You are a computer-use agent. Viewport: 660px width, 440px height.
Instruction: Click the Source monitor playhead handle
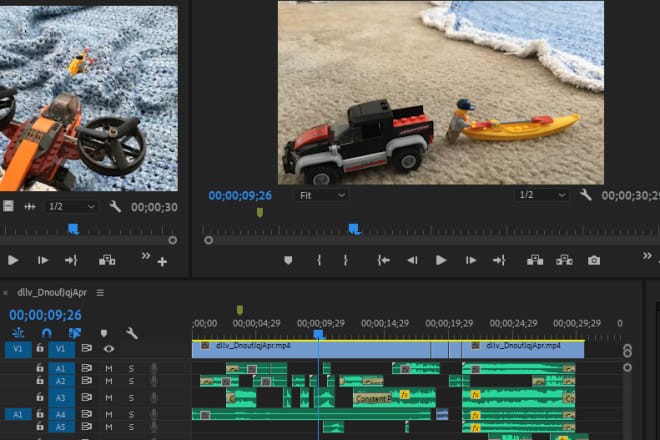point(74,229)
